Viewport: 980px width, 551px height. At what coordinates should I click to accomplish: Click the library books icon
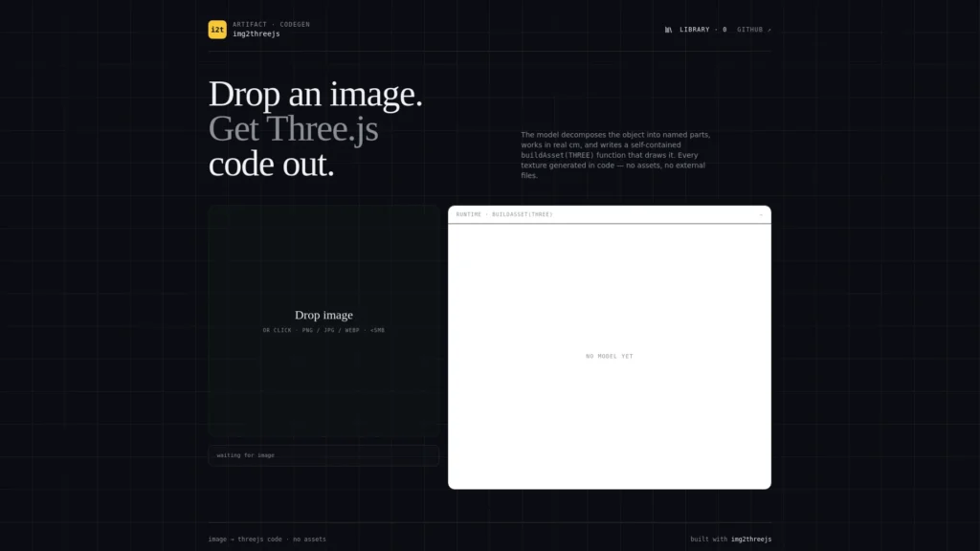click(668, 30)
